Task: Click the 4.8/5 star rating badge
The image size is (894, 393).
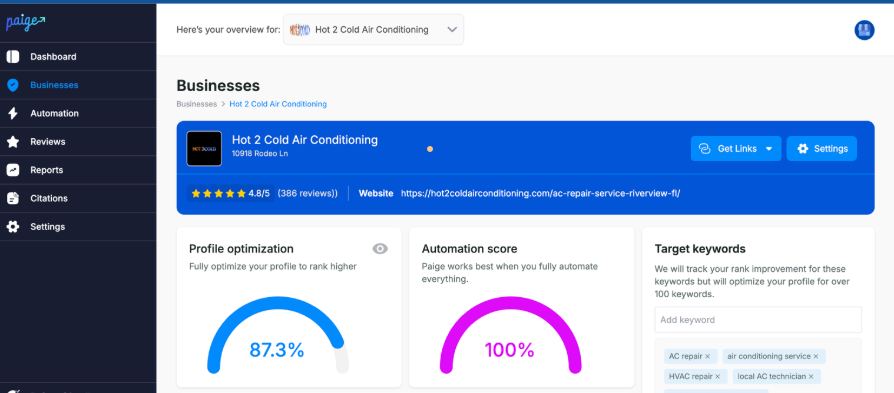Action: 230,193
